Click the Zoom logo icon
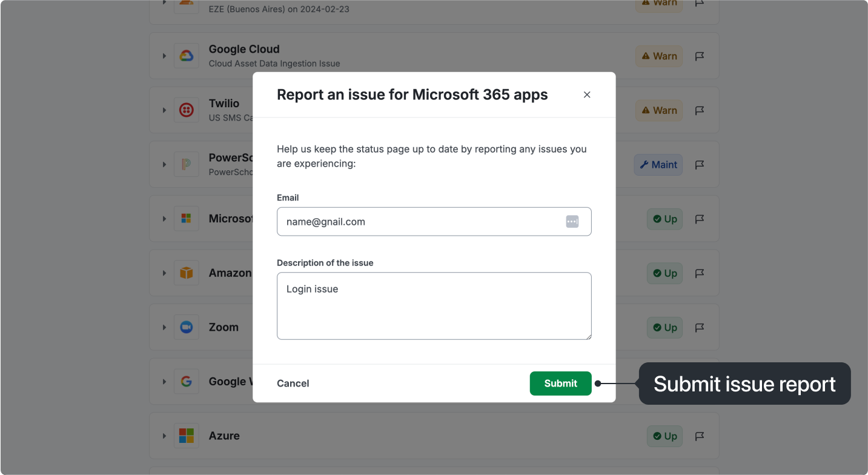The width and height of the screenshot is (868, 475). click(x=186, y=327)
